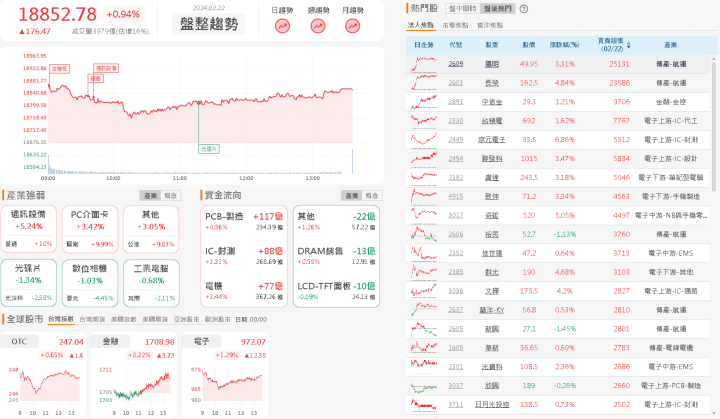Open stock code link 2454
The height and width of the screenshot is (419, 720).
456,159
